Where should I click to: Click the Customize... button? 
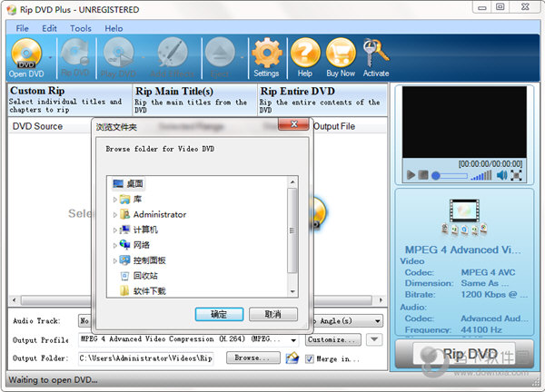[x=333, y=339]
